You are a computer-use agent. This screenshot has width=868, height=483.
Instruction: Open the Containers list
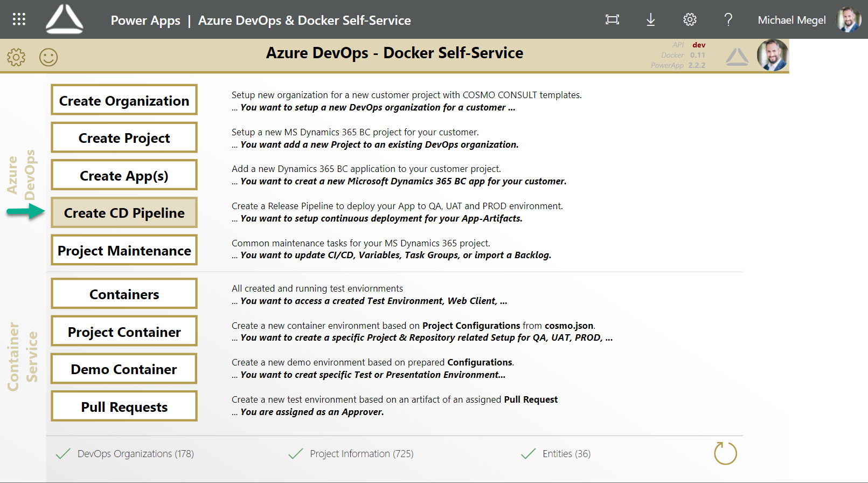click(x=124, y=294)
